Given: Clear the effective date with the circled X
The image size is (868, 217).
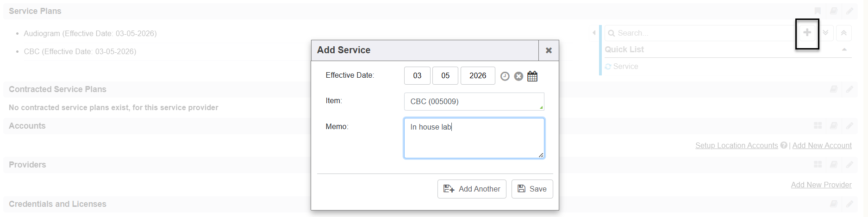Looking at the screenshot, I should click(518, 76).
